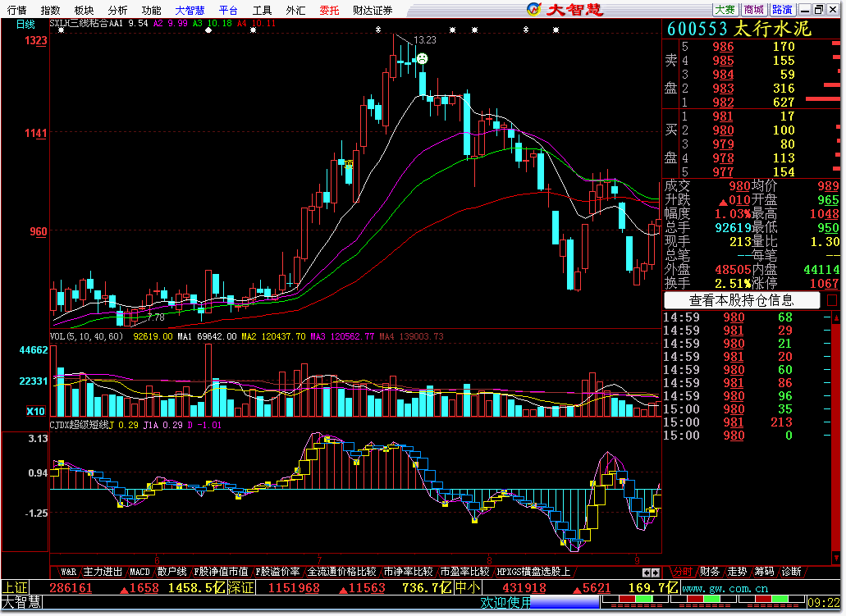This screenshot has height=616, width=846.
Task: Click sell level 1 price 982
Action: [723, 103]
